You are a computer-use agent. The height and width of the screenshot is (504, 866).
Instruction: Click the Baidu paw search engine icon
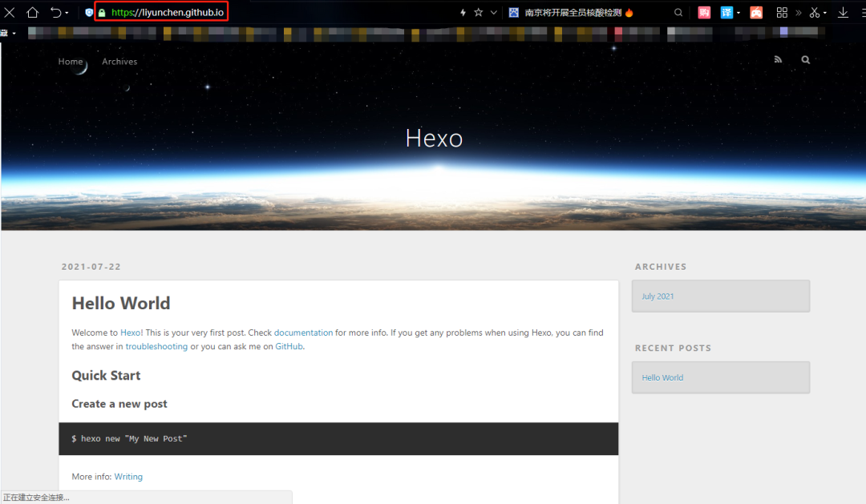pos(514,12)
